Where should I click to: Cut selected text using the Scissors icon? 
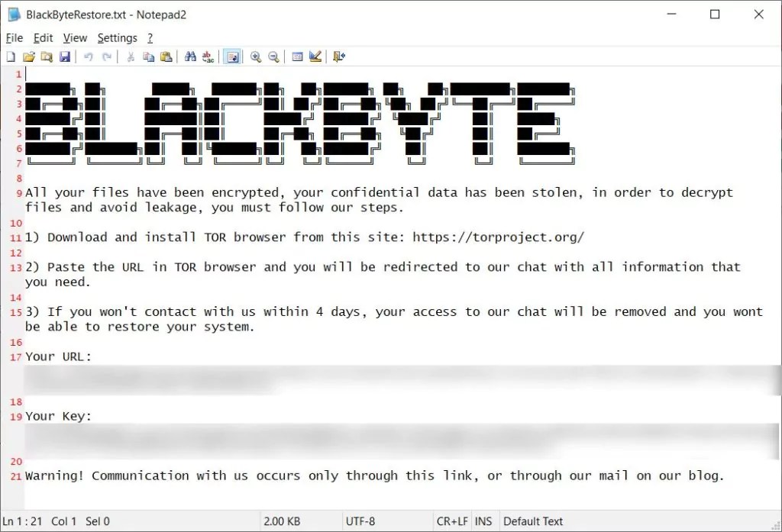131,56
